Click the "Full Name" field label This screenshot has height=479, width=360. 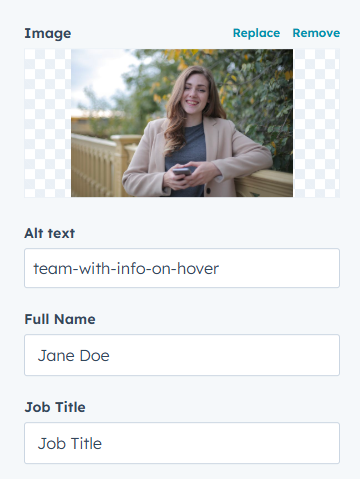point(60,319)
